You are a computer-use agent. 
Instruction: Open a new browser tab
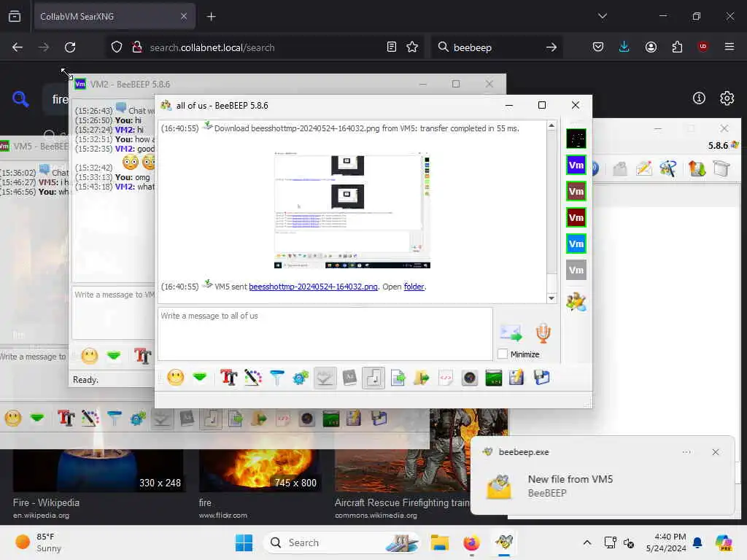tap(211, 16)
